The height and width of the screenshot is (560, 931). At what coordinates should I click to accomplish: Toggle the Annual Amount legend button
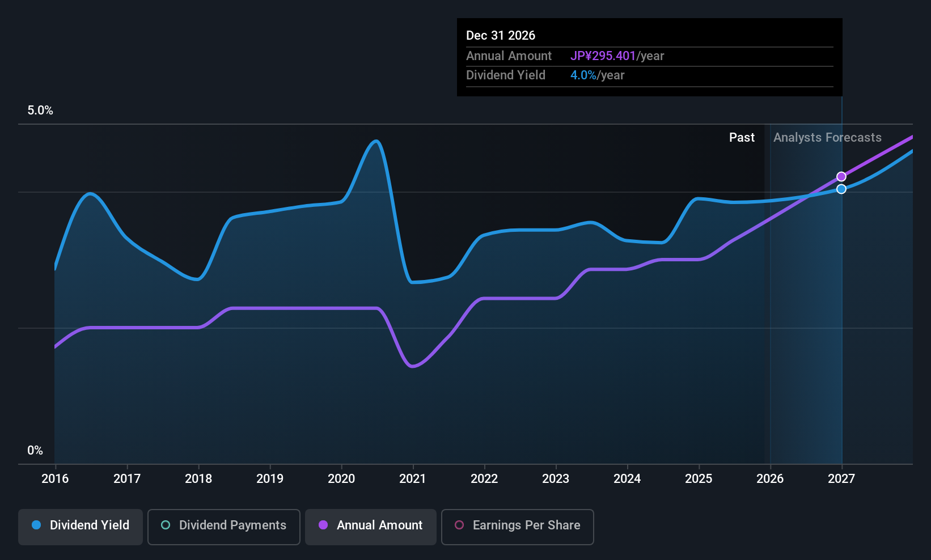pos(371,527)
